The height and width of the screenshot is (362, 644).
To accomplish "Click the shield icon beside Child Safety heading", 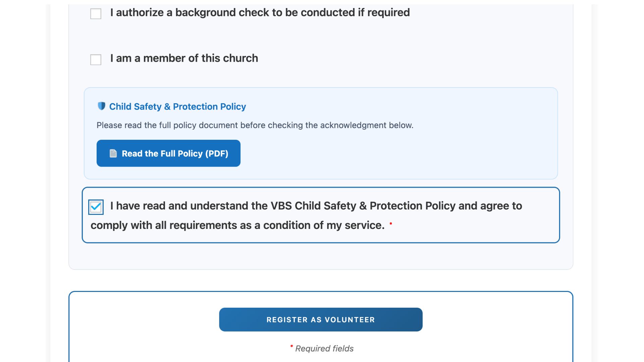I will click(x=101, y=106).
